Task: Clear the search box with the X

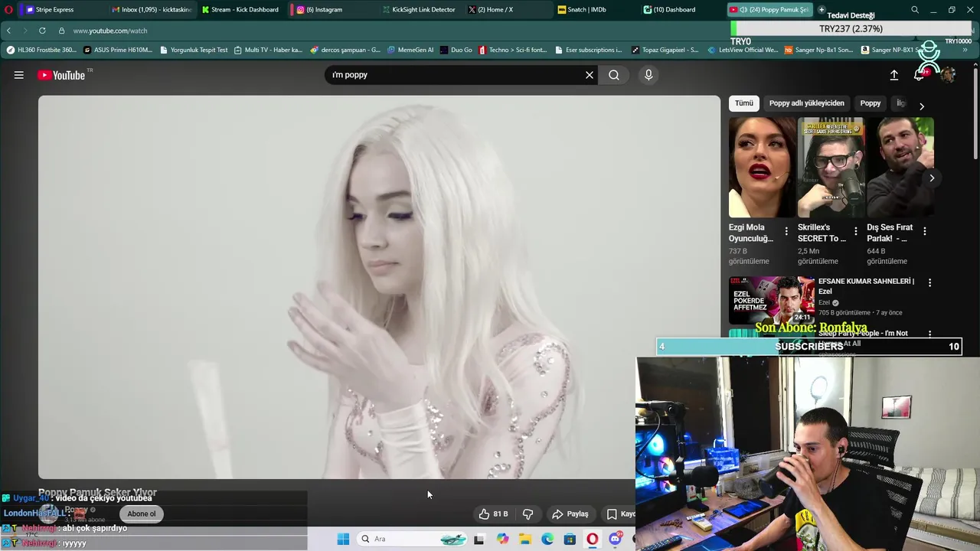Action: (590, 75)
